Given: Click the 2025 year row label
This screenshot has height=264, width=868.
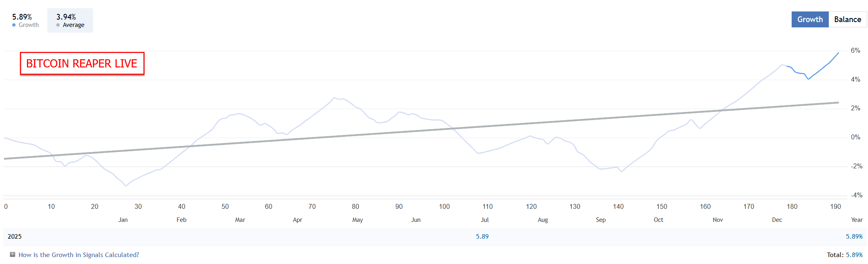Looking at the screenshot, I should click(x=15, y=237).
